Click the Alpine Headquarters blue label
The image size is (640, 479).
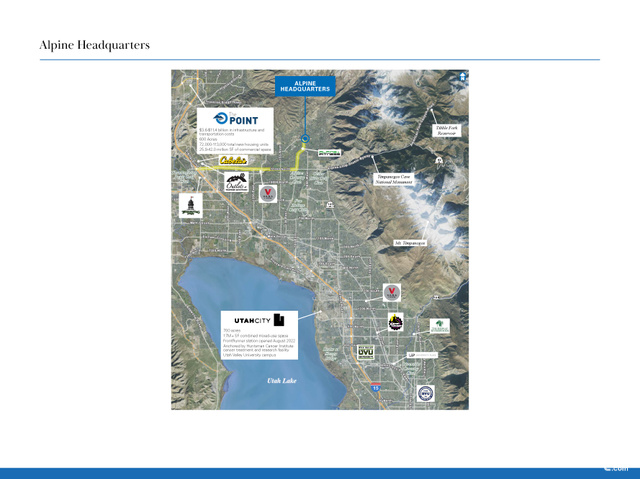[x=305, y=86]
